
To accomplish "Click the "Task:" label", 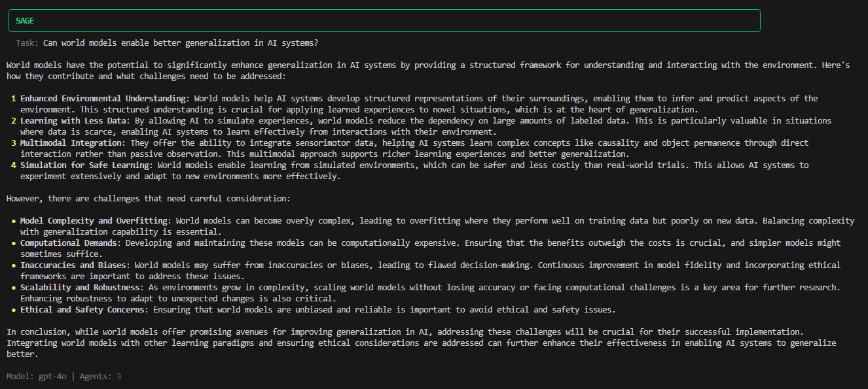I will click(x=27, y=43).
